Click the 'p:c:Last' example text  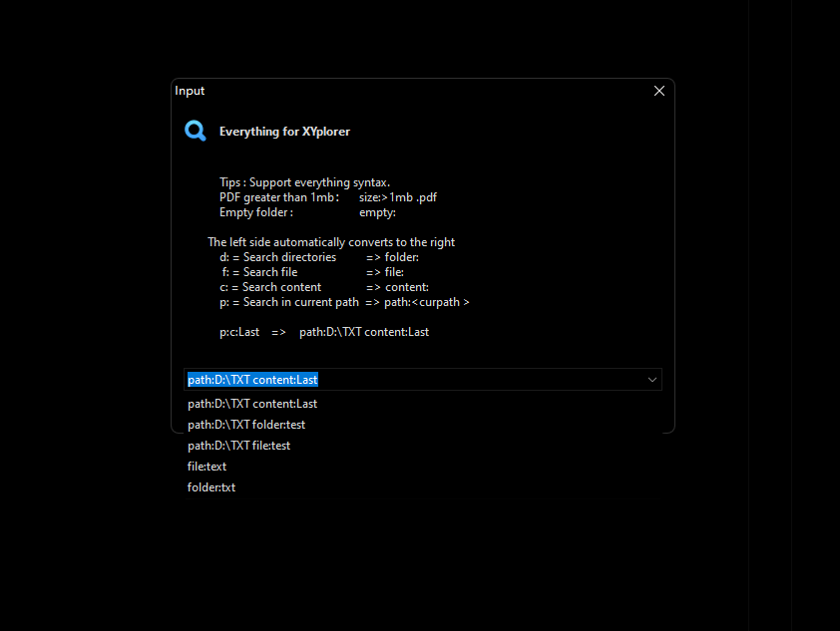pyautogui.click(x=238, y=332)
